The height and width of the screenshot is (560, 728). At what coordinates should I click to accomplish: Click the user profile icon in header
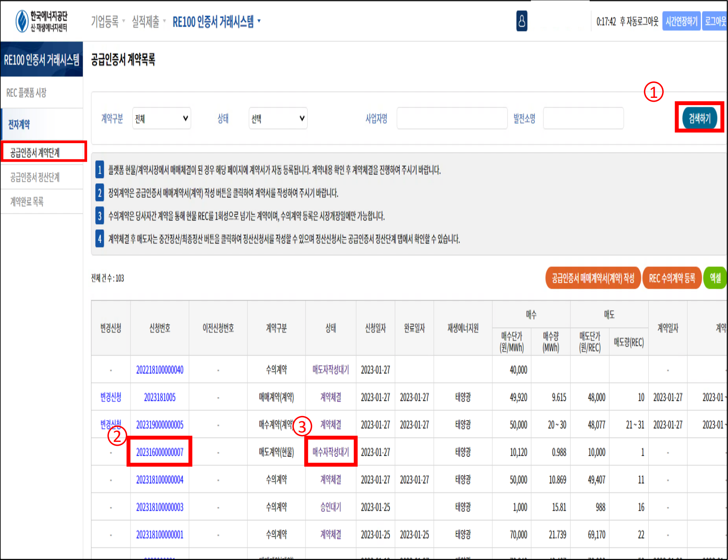pos(522,21)
